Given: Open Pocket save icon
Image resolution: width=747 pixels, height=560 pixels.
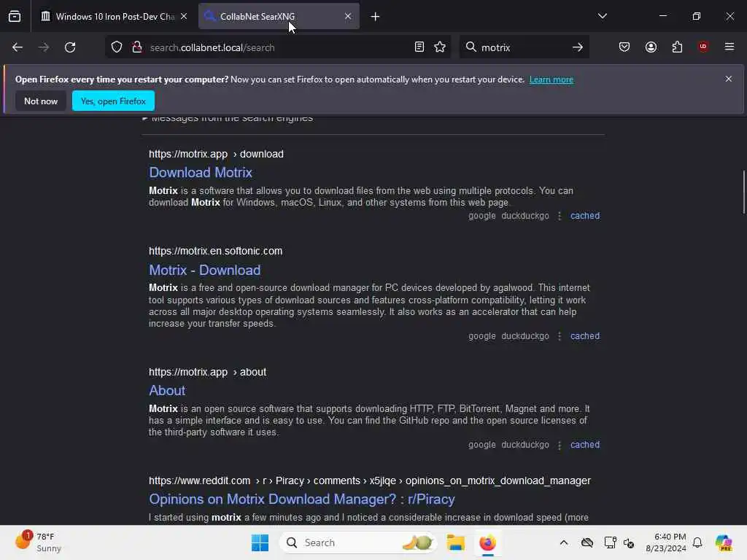Looking at the screenshot, I should click(x=624, y=47).
